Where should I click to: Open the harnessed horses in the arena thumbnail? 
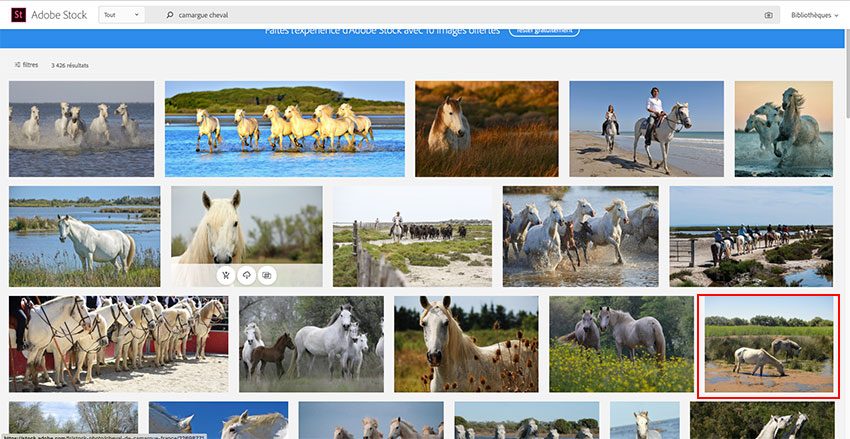click(x=119, y=344)
